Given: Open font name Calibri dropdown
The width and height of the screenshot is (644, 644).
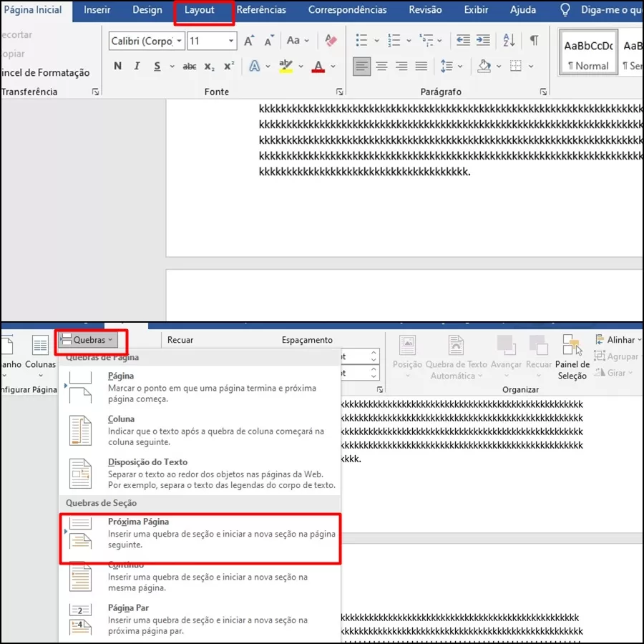Looking at the screenshot, I should coord(179,41).
